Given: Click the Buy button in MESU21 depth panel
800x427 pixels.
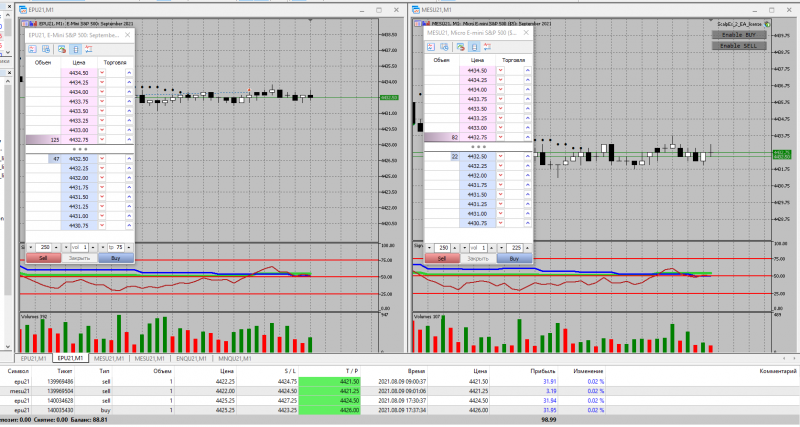Looking at the screenshot, I should (514, 259).
